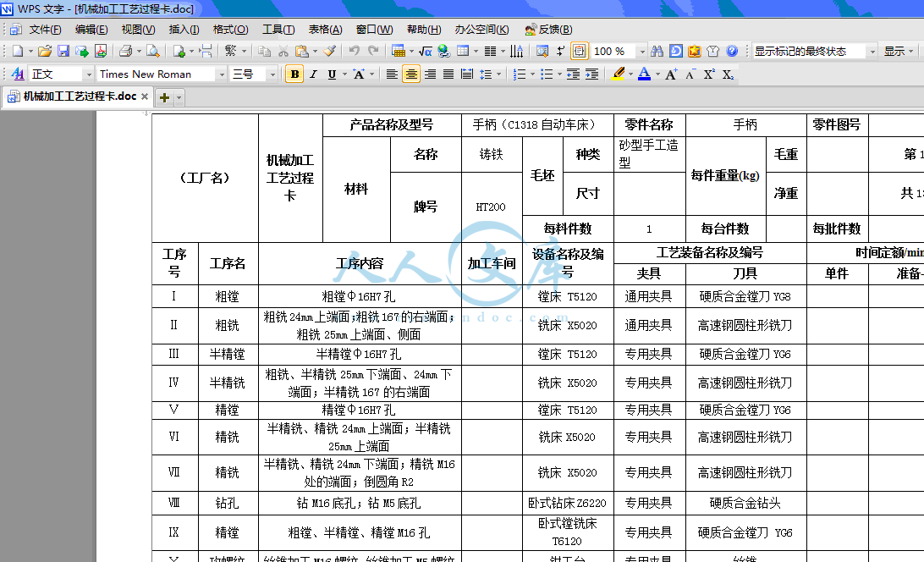Select the 卧式钻床 Z6220 cell
924x562 pixels.
(567, 503)
